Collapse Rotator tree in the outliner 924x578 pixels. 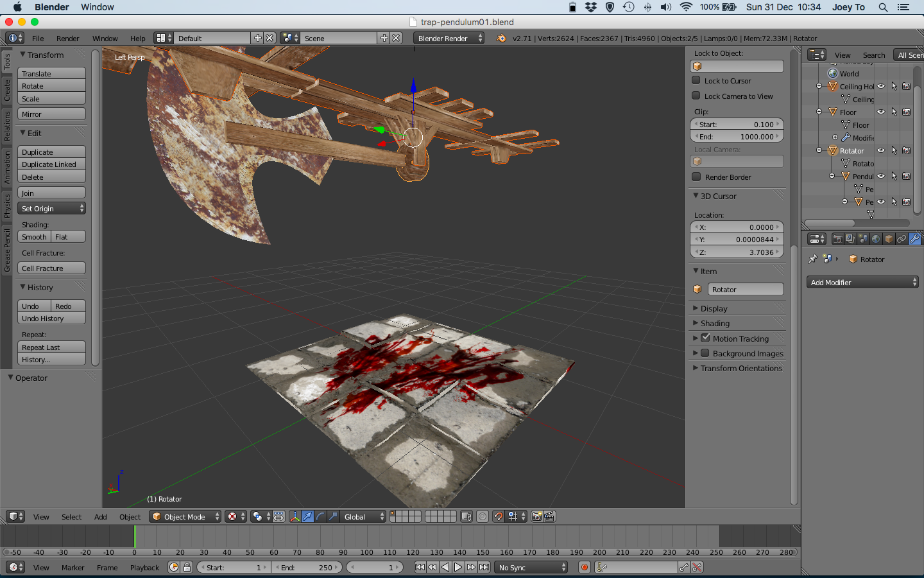[819, 150]
